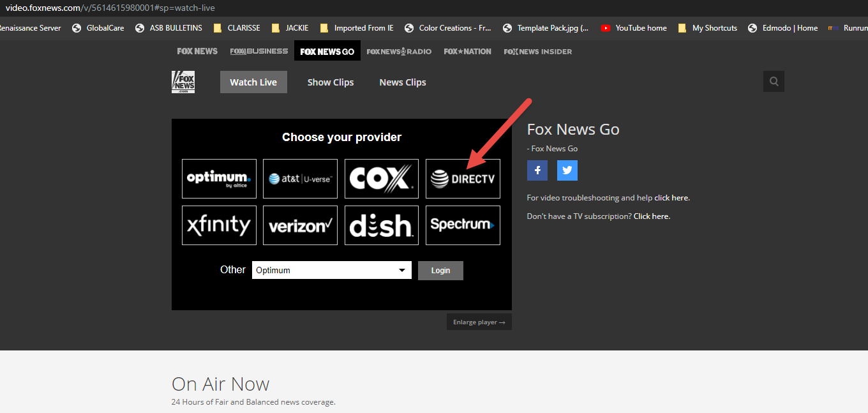Choose Verizon provider logo

pyautogui.click(x=300, y=225)
